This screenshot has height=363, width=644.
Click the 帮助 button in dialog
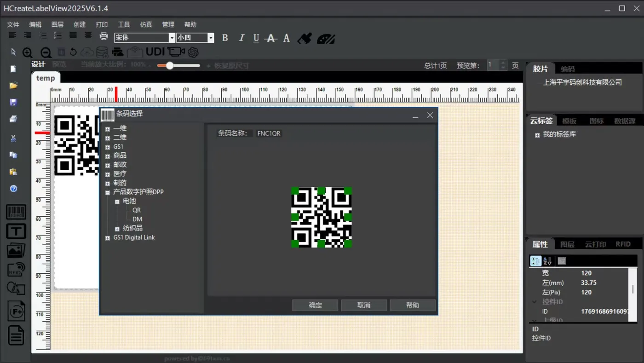coord(413,305)
